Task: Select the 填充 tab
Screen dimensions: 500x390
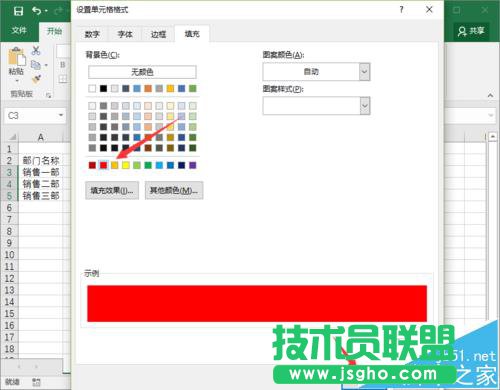Action: point(192,34)
